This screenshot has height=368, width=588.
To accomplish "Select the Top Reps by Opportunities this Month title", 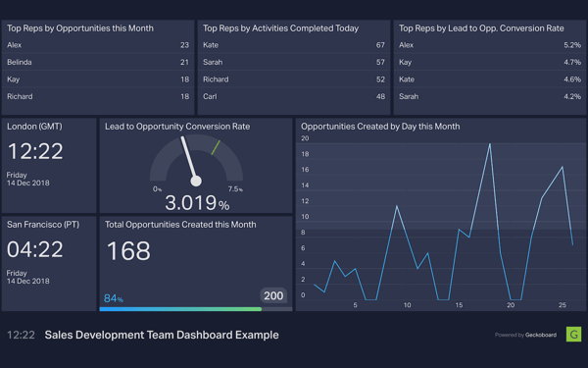I will click(x=80, y=28).
